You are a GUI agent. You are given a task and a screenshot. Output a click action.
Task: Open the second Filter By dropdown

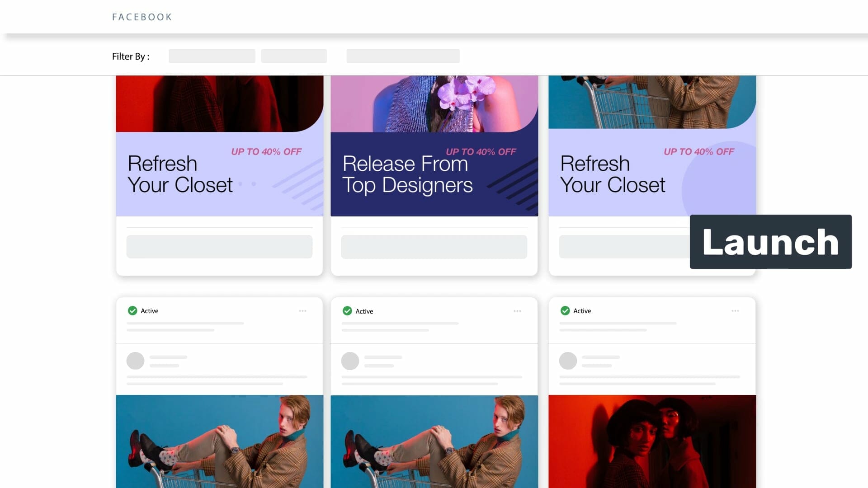pos(294,56)
